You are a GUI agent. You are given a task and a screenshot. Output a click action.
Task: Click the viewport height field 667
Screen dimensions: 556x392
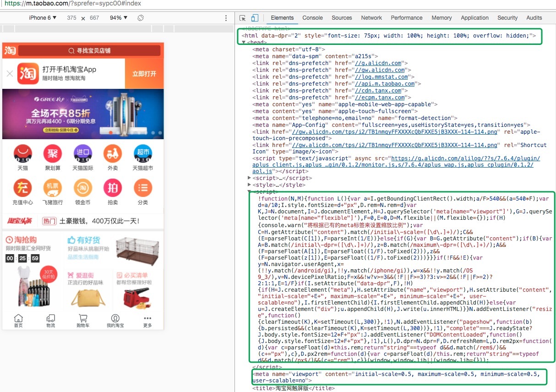(94, 18)
